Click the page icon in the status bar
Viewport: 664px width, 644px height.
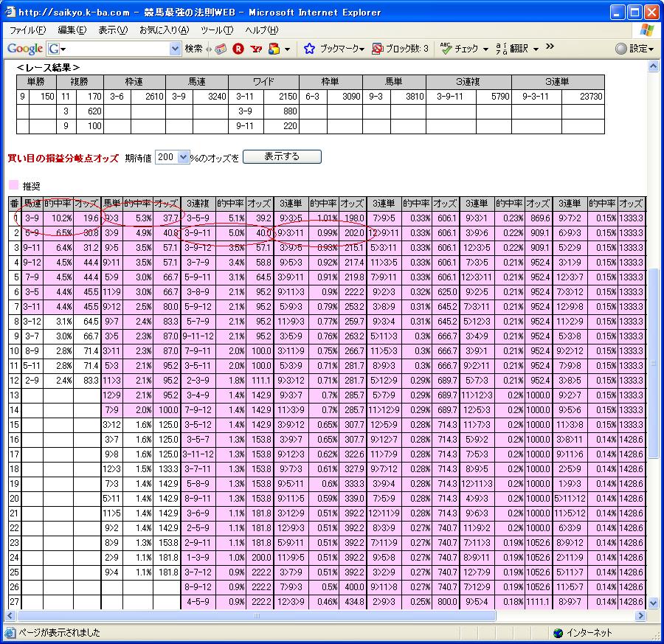(10, 633)
